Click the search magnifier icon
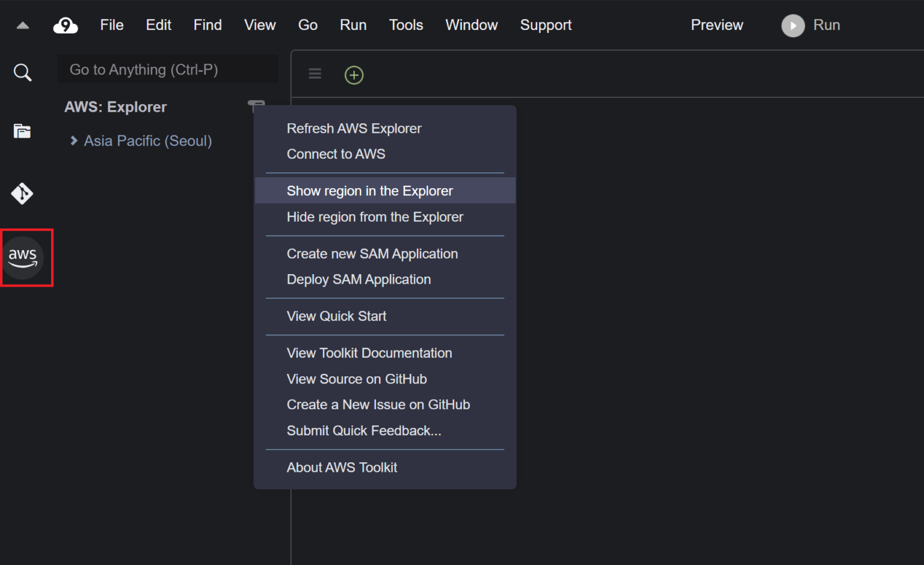This screenshot has height=565, width=924. (22, 73)
